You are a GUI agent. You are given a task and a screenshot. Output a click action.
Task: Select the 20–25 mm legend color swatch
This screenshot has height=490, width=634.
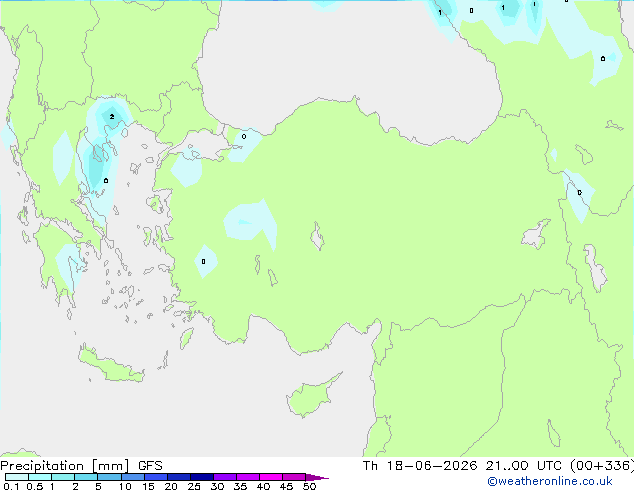tap(179, 477)
